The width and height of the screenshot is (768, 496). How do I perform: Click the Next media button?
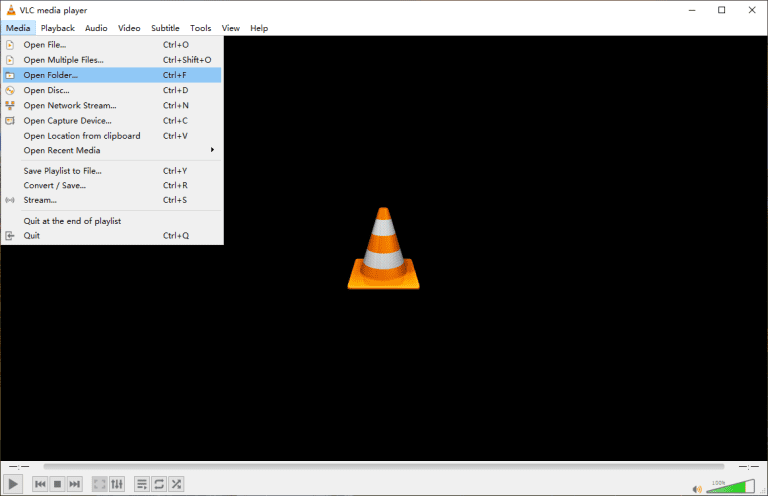pos(75,484)
